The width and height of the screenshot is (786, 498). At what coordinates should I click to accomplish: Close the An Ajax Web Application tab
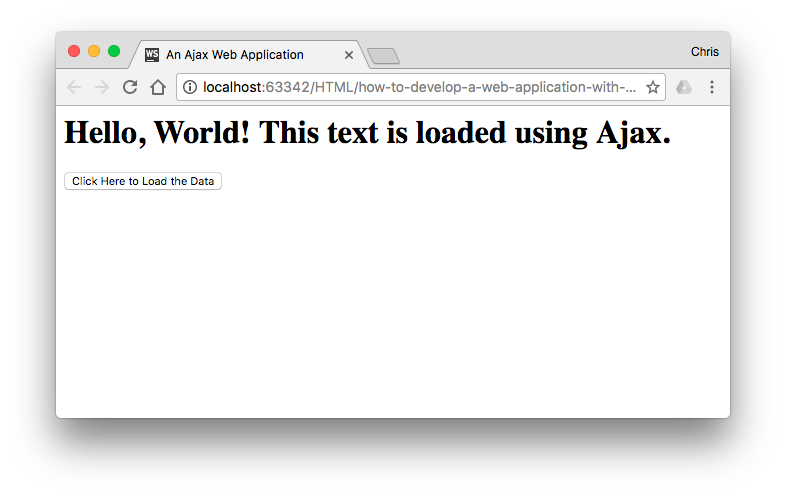coord(349,55)
